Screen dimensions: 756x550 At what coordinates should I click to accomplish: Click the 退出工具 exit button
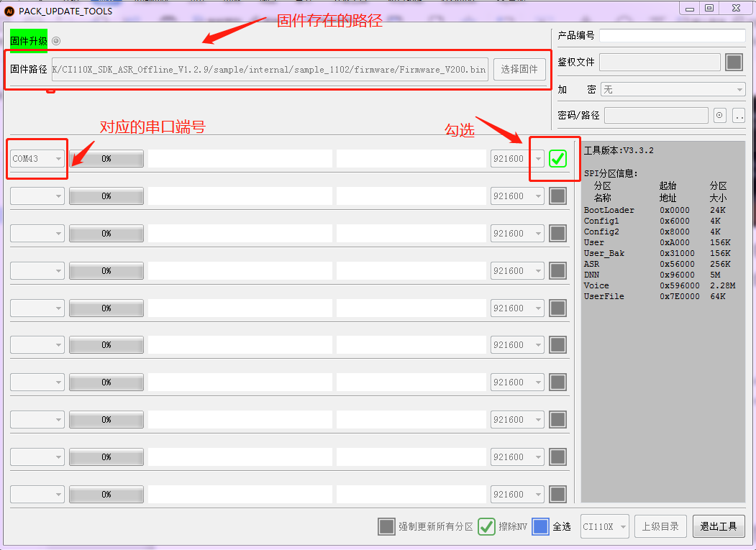pyautogui.click(x=719, y=526)
